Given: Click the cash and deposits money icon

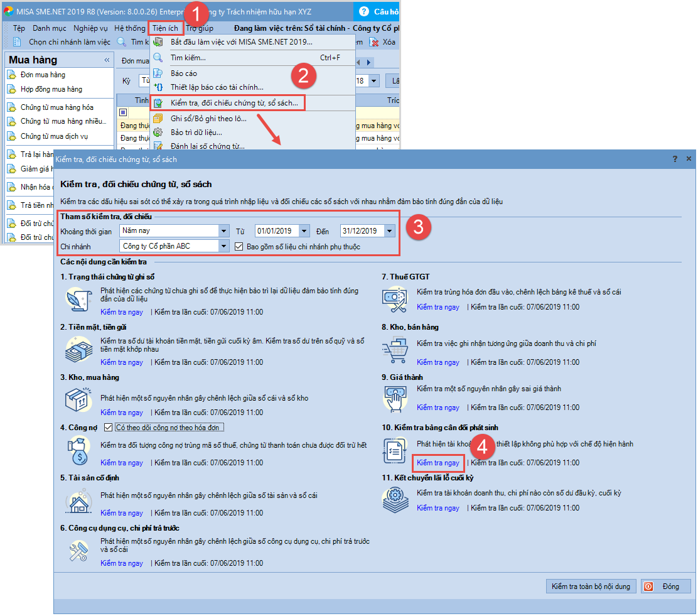Looking at the screenshot, I should tap(79, 350).
